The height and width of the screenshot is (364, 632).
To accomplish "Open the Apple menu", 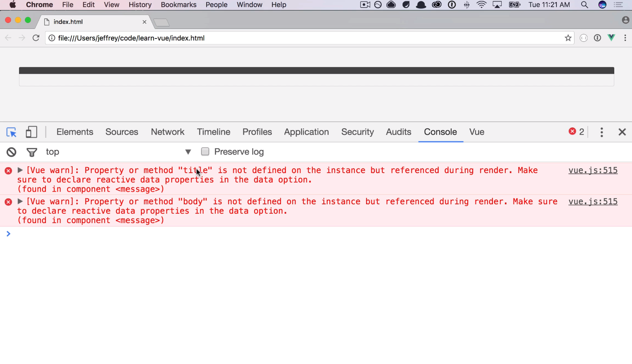I will pyautogui.click(x=13, y=5).
